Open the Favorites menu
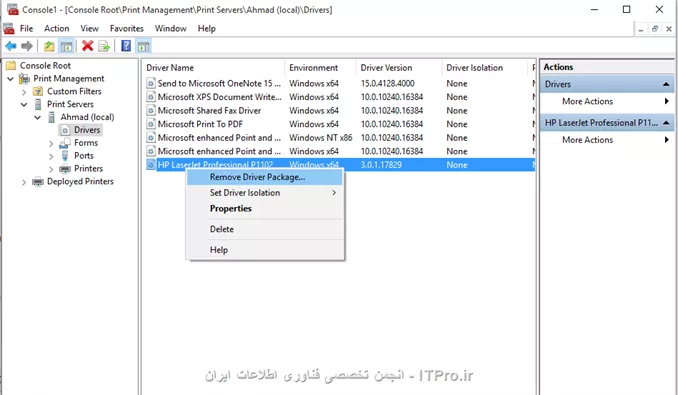 127,29
